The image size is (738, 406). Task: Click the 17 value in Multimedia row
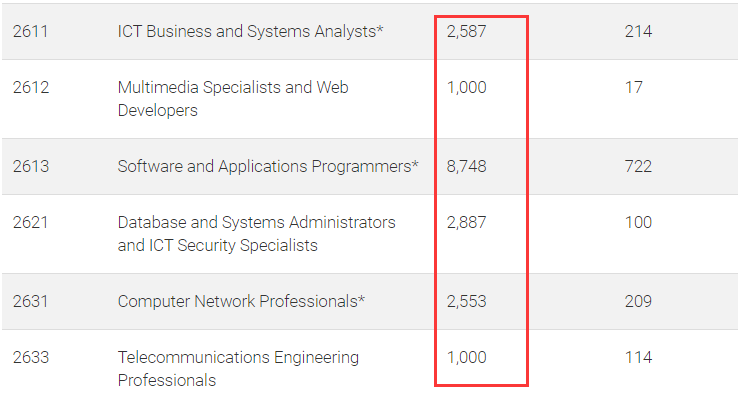pyautogui.click(x=634, y=88)
